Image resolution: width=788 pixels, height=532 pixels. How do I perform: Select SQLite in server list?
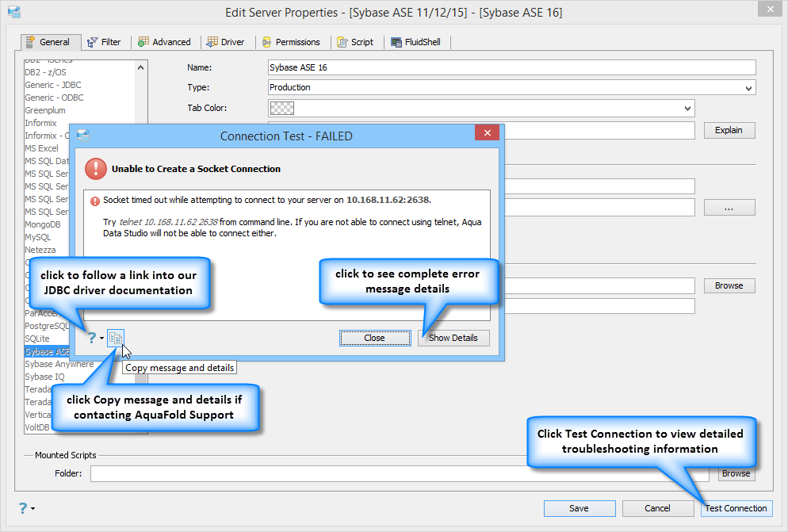coord(37,339)
